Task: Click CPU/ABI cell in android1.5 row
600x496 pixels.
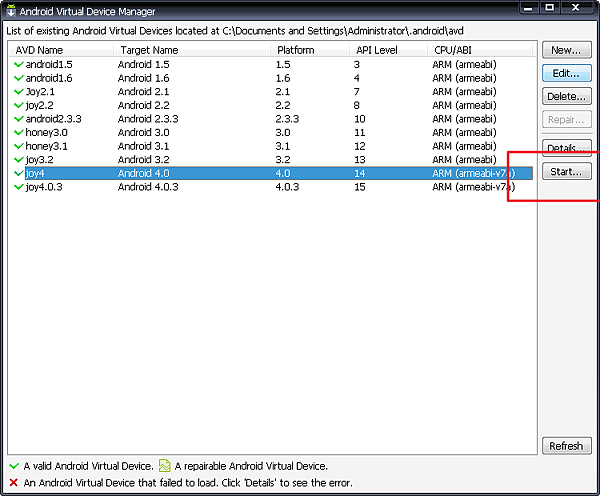Action: pyautogui.click(x=464, y=64)
